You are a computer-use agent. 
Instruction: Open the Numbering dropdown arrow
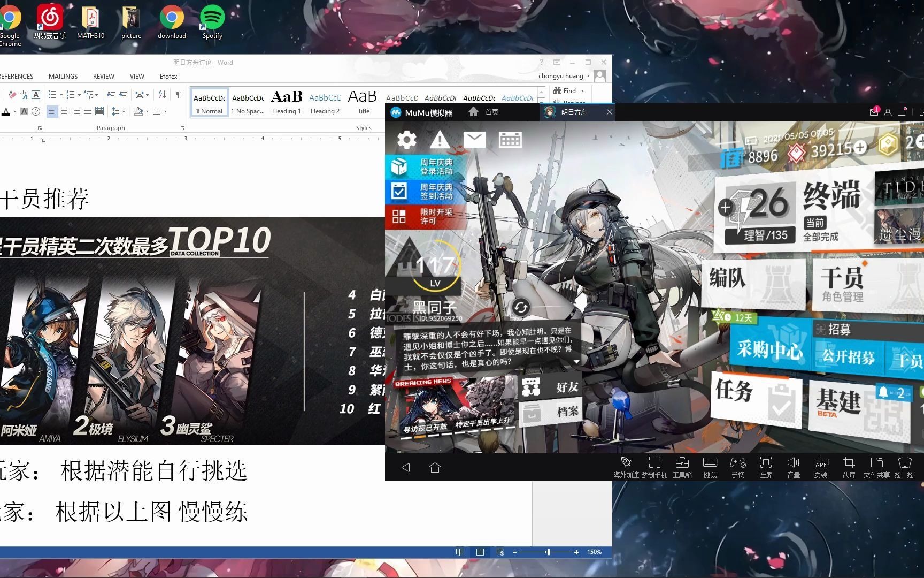coord(79,95)
